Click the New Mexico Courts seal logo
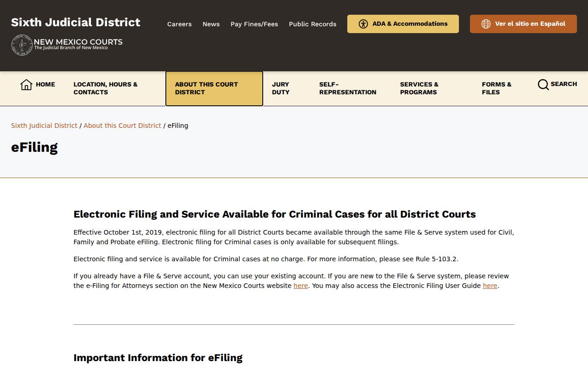This screenshot has width=588, height=368. tap(22, 45)
